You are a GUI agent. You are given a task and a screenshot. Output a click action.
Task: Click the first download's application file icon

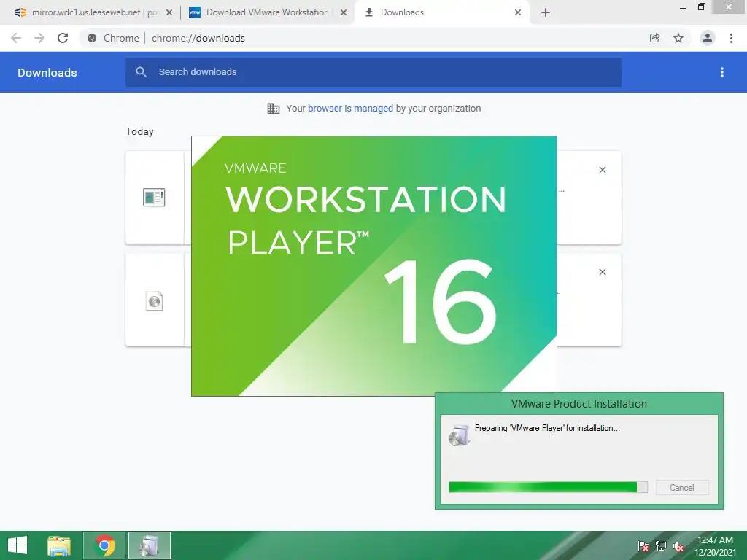coord(154,197)
